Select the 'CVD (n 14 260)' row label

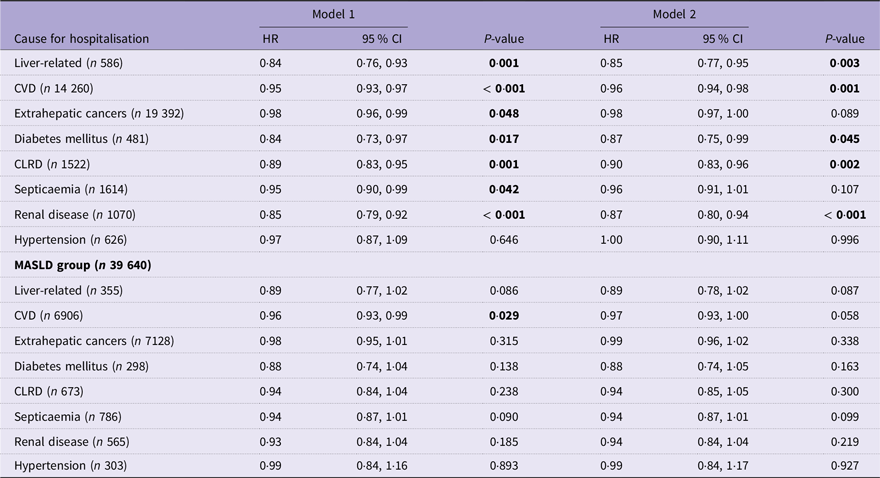(x=54, y=88)
